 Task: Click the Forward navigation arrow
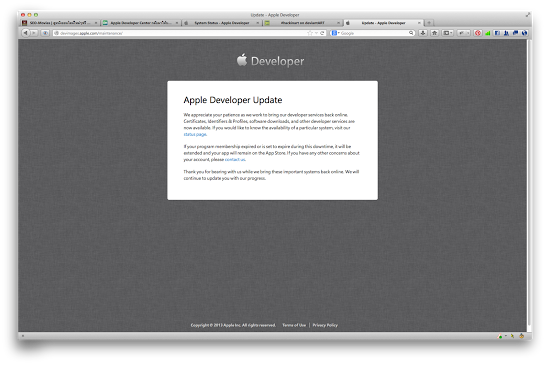[x=34, y=33]
